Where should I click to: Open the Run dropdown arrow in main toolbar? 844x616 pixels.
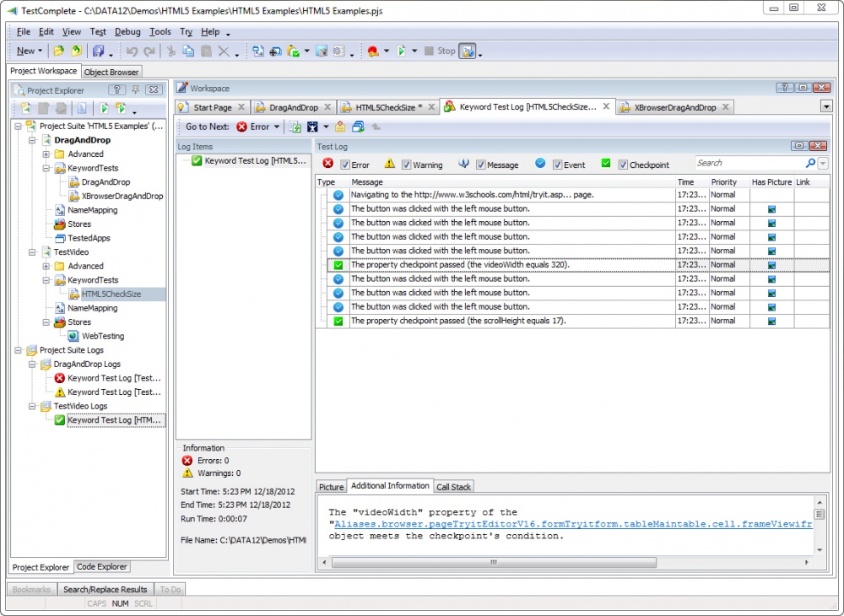[x=414, y=51]
